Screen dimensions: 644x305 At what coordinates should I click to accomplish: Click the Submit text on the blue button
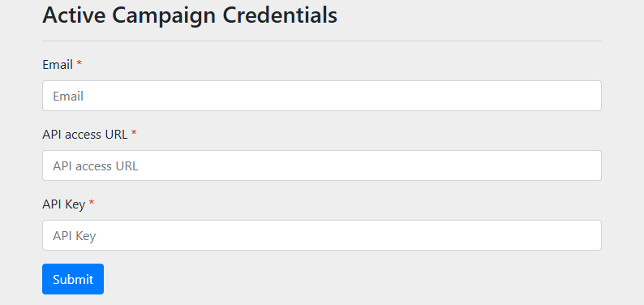[73, 280]
